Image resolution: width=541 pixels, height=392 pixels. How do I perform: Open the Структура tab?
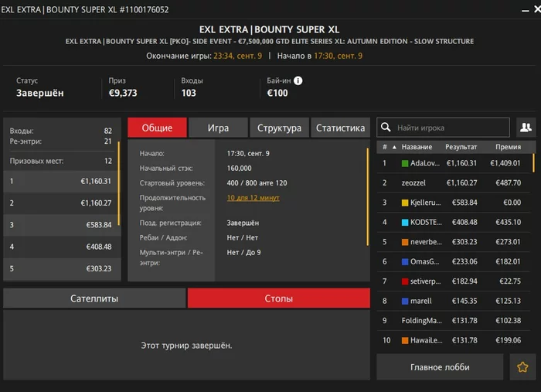(279, 128)
